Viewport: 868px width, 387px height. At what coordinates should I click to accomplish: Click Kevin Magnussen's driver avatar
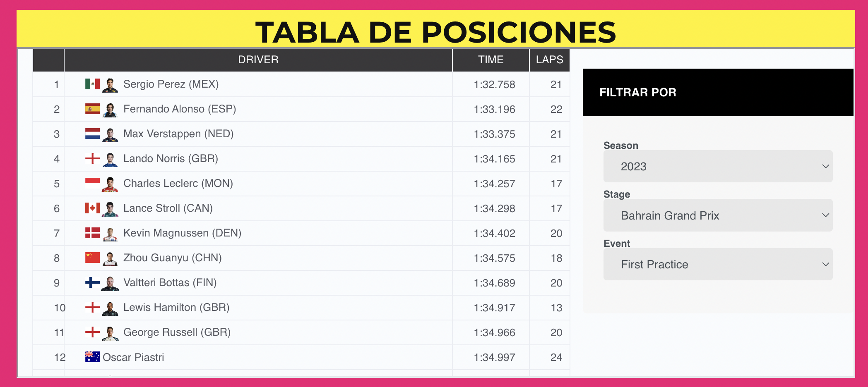[x=110, y=234]
